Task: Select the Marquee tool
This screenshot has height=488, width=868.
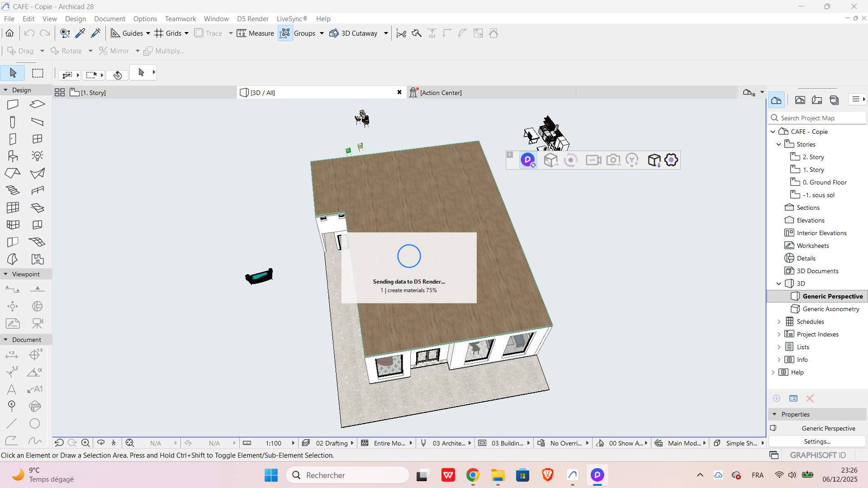Action: (38, 73)
